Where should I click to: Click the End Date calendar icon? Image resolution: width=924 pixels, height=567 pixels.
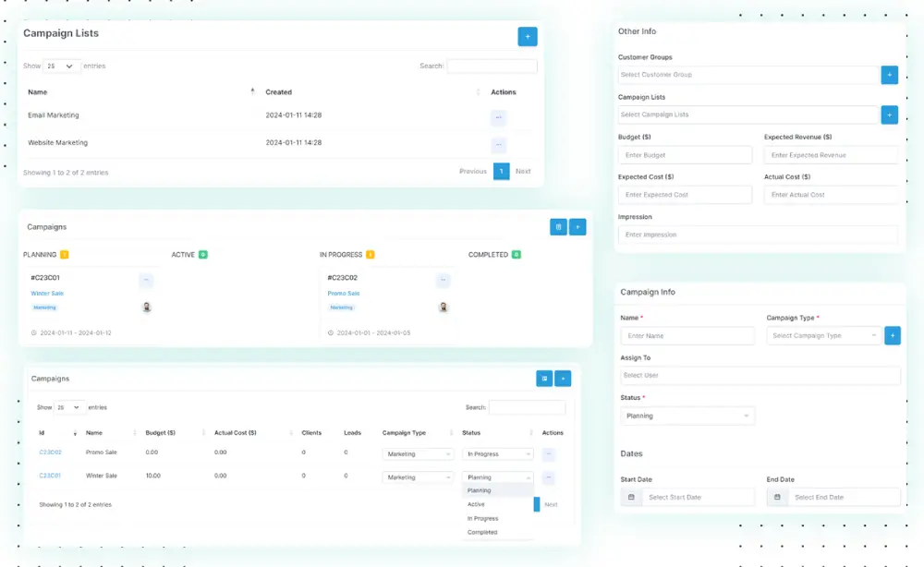[x=777, y=497]
